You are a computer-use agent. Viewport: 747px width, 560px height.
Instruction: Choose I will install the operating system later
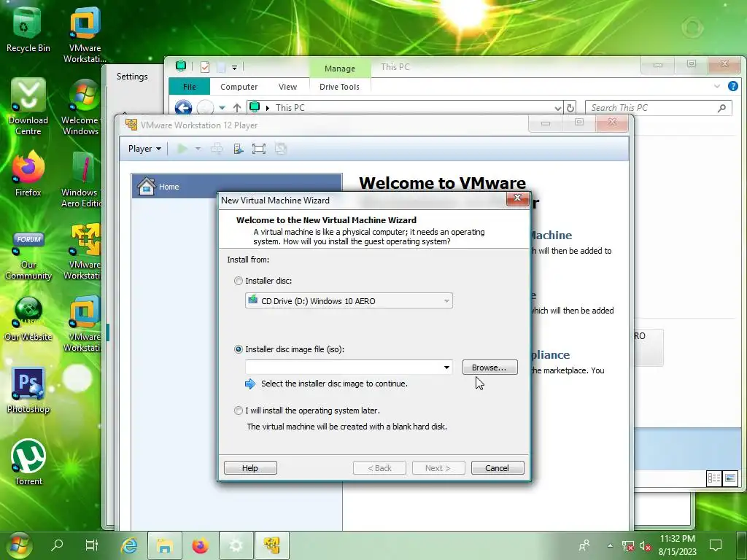click(239, 411)
